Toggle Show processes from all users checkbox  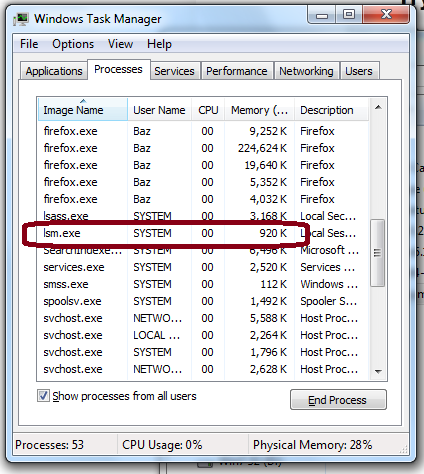tap(43, 396)
